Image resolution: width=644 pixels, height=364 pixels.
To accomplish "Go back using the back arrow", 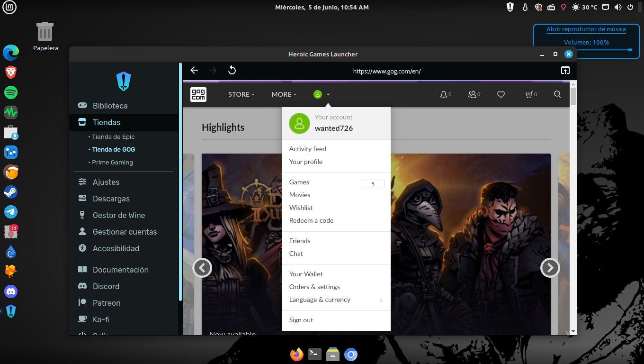I will click(194, 71).
